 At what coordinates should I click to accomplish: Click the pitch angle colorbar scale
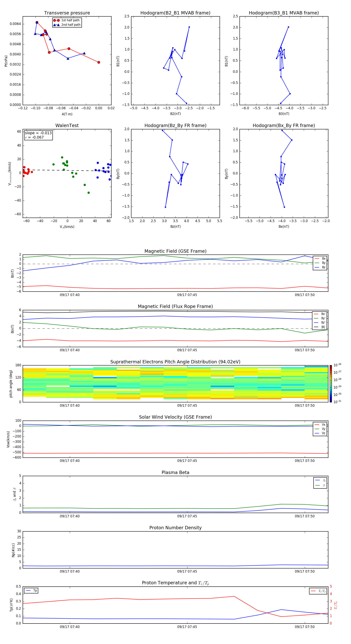(331, 384)
